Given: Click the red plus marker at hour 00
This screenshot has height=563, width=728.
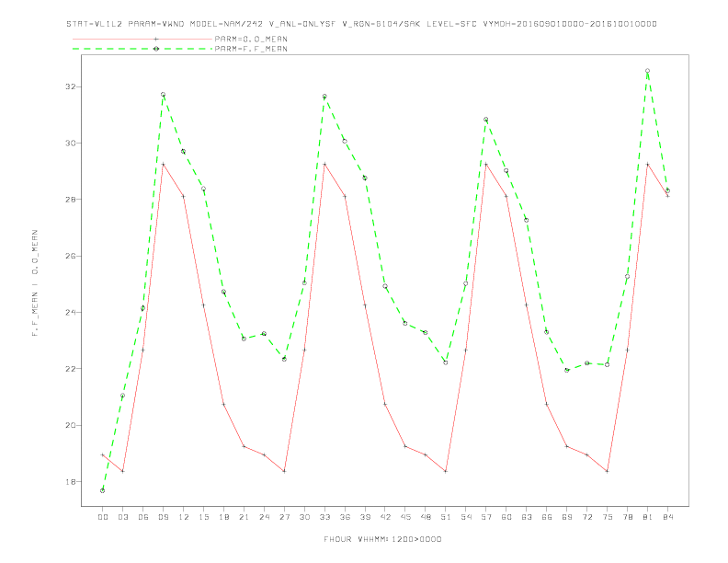Looking at the screenshot, I should coord(103,454).
